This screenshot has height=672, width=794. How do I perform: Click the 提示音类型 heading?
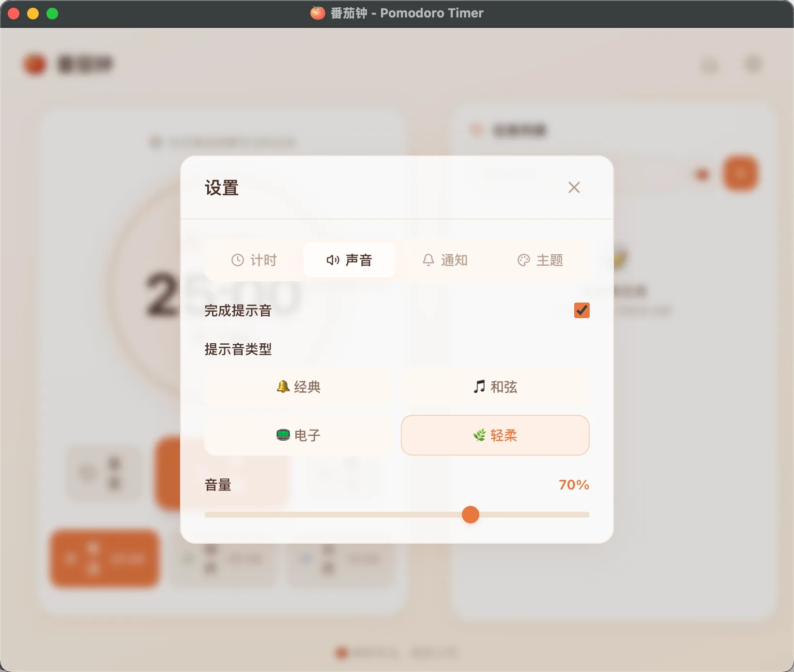pyautogui.click(x=238, y=349)
